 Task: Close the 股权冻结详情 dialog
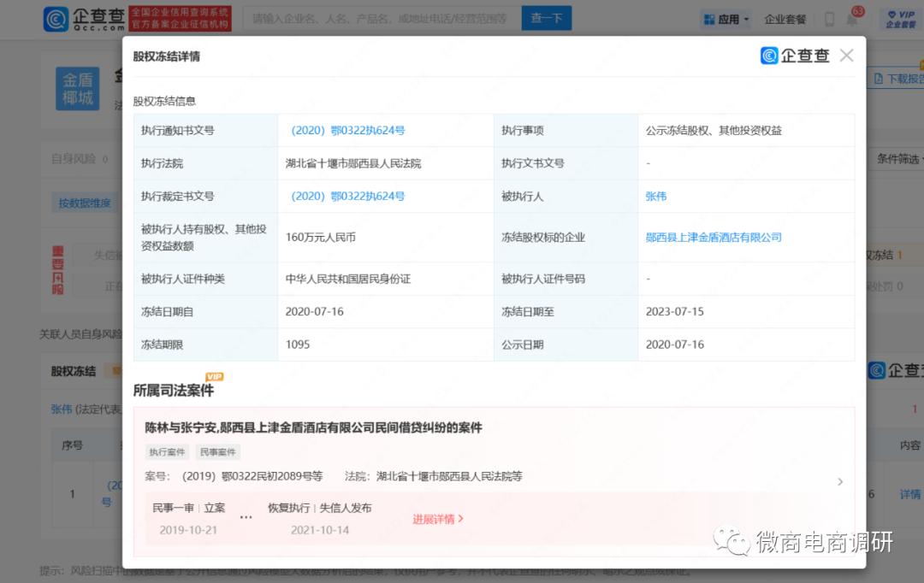(846, 56)
